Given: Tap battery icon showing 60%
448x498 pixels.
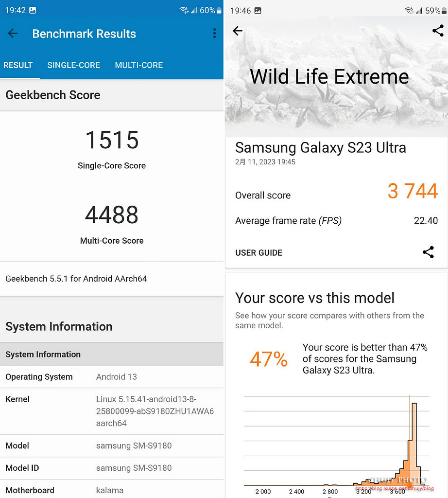Looking at the screenshot, I should 219,10.
